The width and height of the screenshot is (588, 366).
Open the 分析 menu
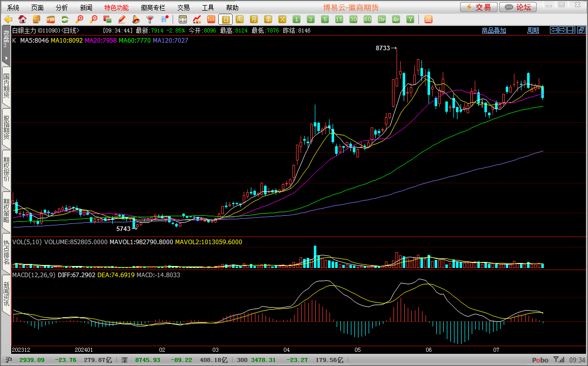[62, 8]
